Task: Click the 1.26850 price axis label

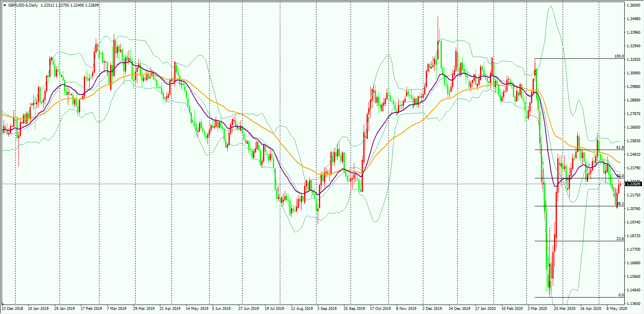Action: coord(633,127)
